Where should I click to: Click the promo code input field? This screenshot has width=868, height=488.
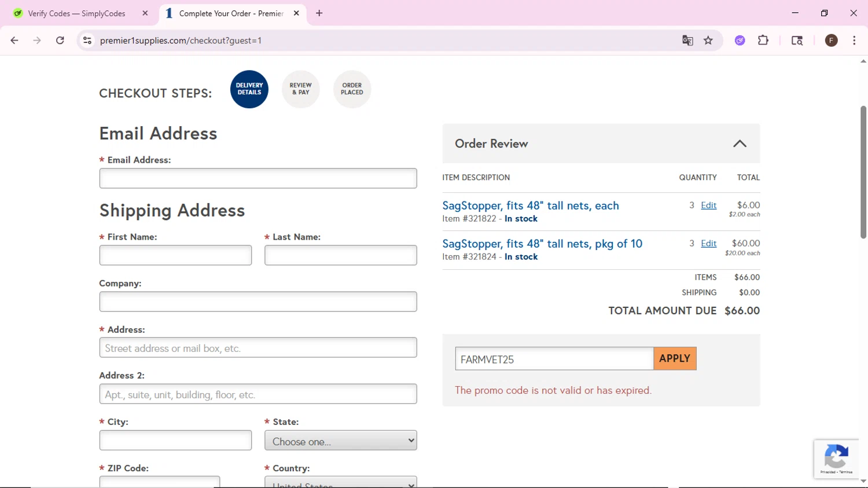click(x=554, y=359)
